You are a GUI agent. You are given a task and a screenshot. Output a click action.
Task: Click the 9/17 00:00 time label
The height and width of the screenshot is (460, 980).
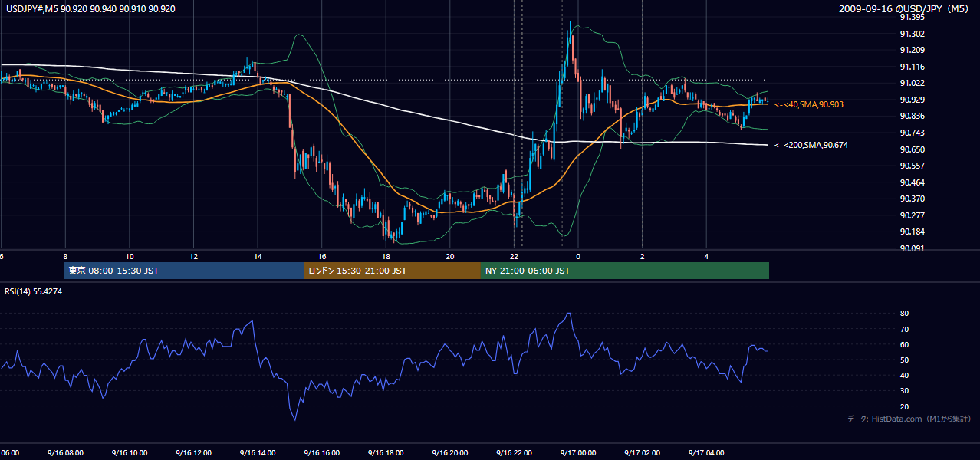pos(577,453)
